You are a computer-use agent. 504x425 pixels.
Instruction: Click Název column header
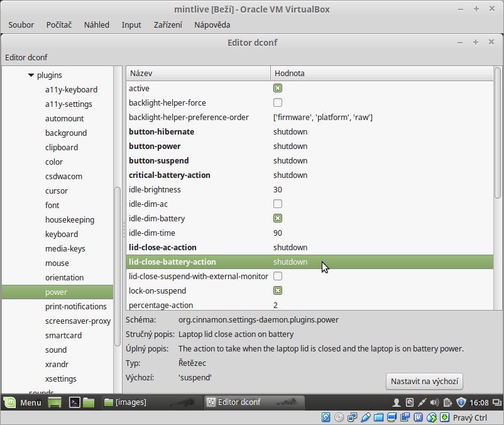coord(198,74)
